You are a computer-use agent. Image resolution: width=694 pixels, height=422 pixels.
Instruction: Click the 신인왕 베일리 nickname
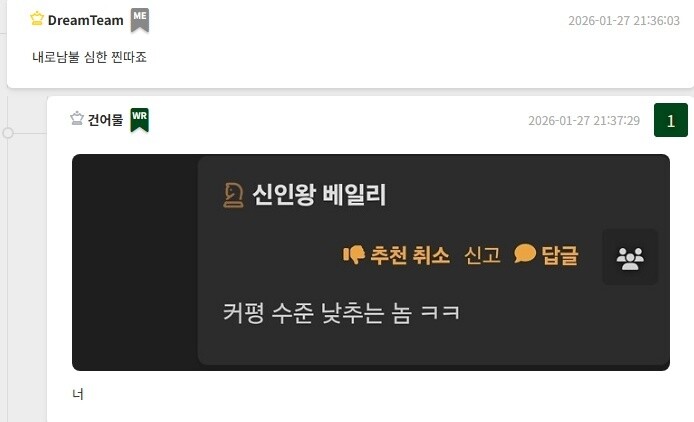point(319,195)
